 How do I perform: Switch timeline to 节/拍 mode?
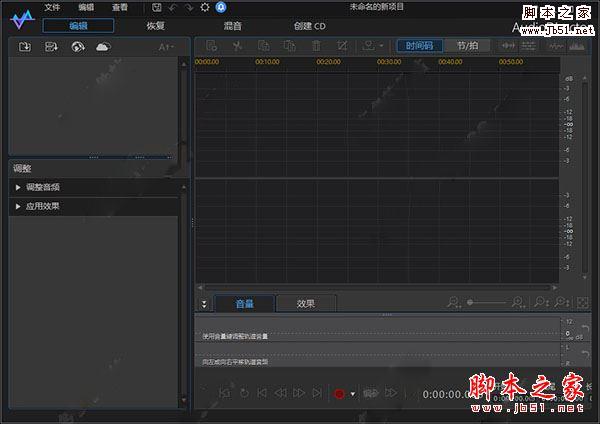coord(467,46)
